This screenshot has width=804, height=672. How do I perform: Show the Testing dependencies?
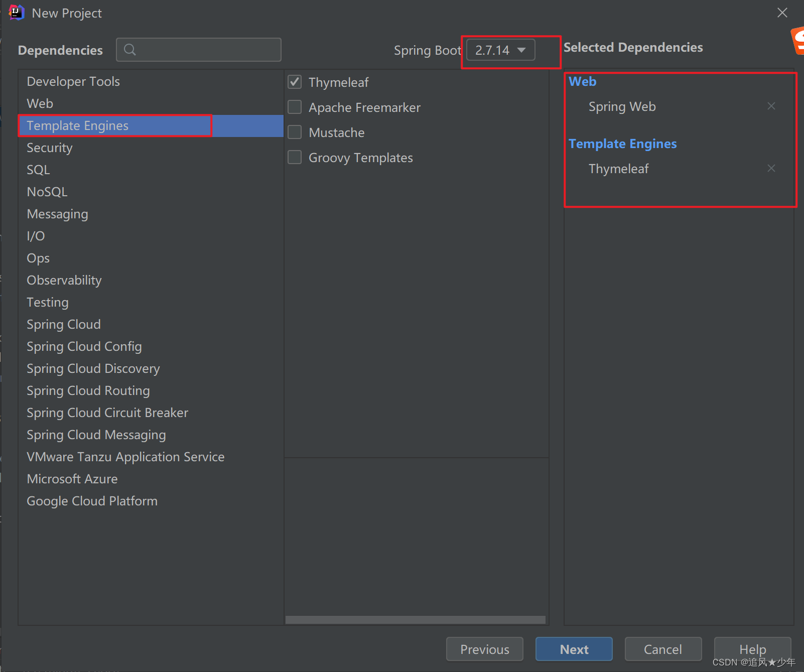click(151, 302)
